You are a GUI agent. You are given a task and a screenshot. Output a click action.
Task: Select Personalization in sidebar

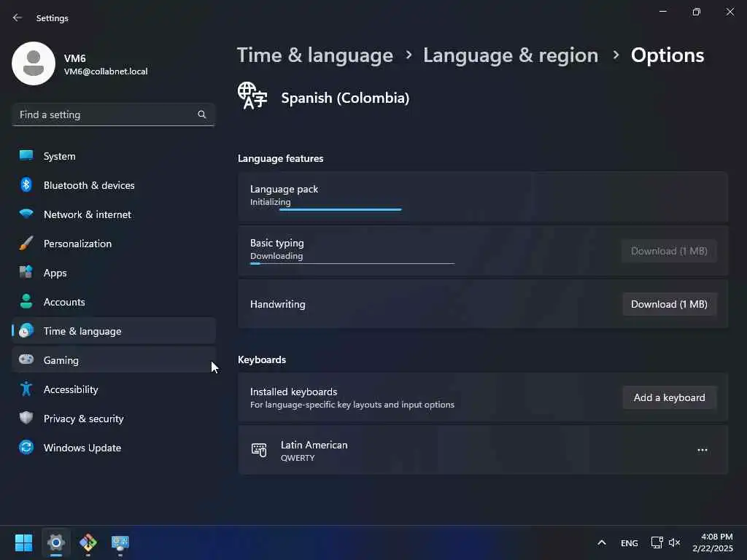114,244
